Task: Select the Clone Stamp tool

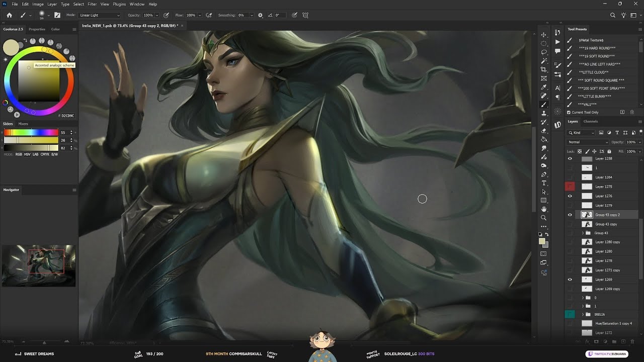Action: click(x=543, y=113)
